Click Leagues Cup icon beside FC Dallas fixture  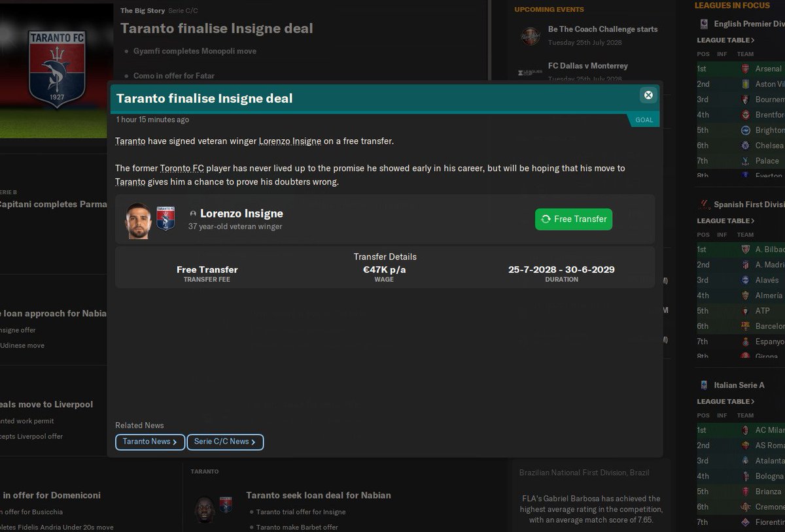point(530,73)
